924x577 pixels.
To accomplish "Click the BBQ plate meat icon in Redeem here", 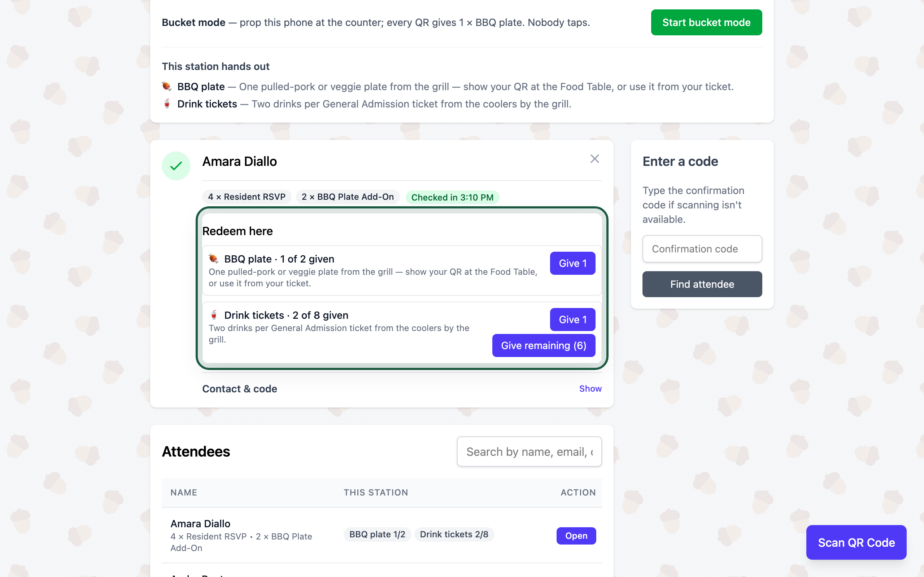I will pos(213,259).
